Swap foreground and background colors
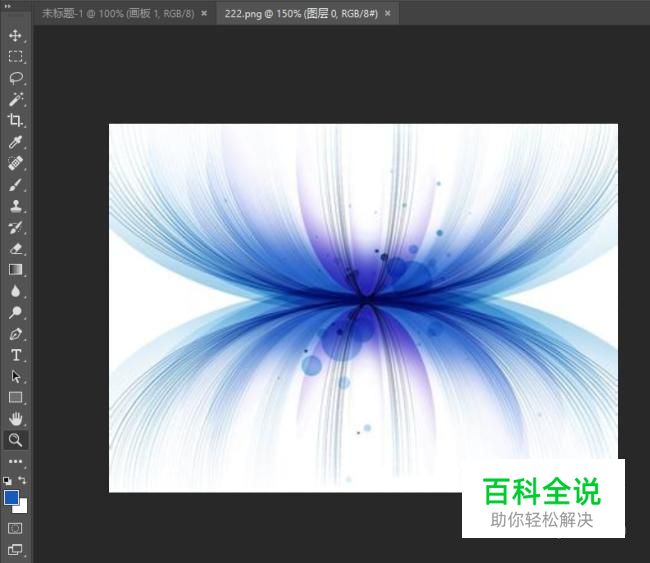 coord(22,480)
